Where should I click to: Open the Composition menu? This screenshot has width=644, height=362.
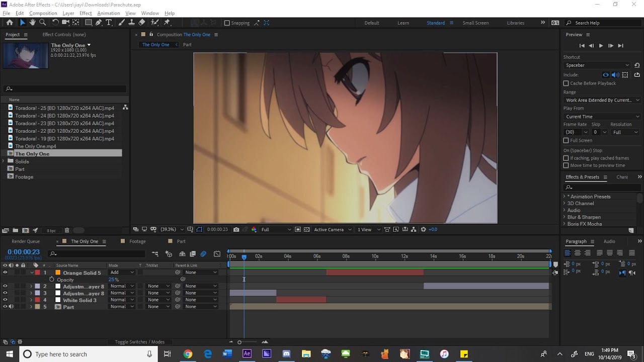coord(43,13)
